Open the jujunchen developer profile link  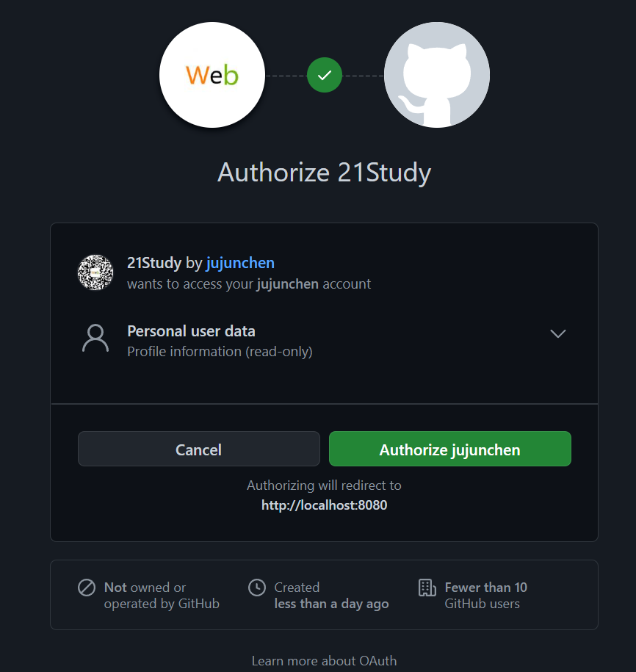point(240,263)
